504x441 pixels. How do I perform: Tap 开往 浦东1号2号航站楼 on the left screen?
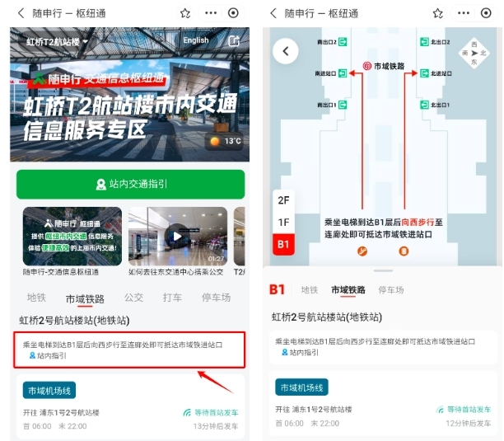pyautogui.click(x=61, y=412)
